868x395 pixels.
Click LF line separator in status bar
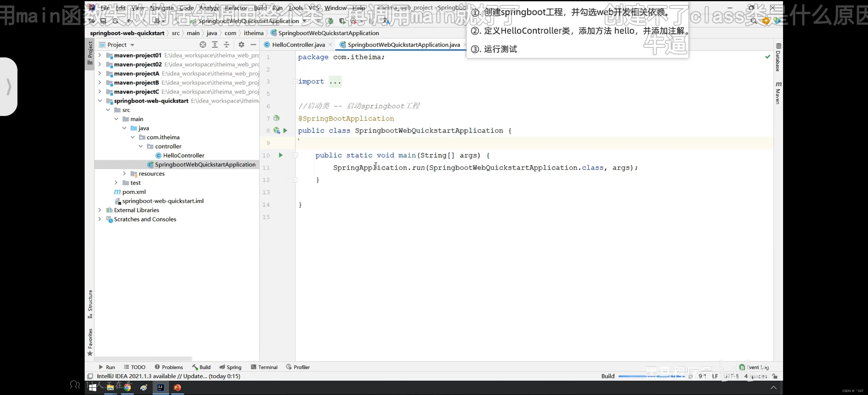coord(715,376)
